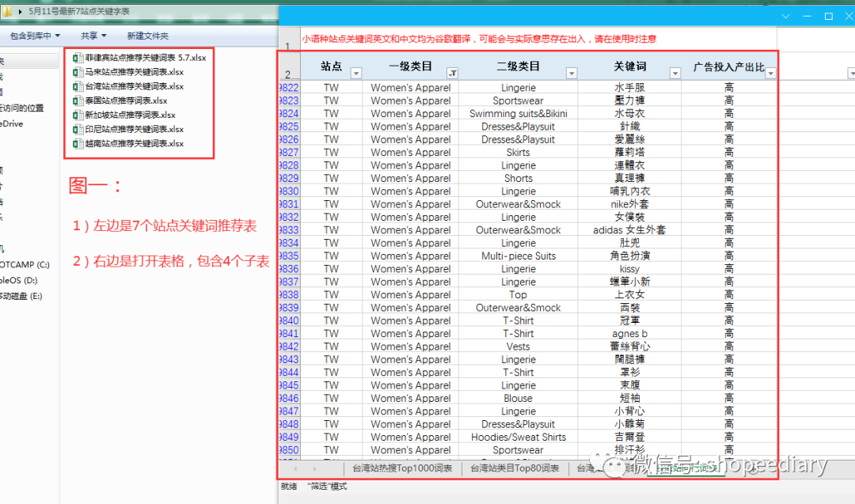
Task: Click the red translation notice in row 1
Action: tap(479, 40)
